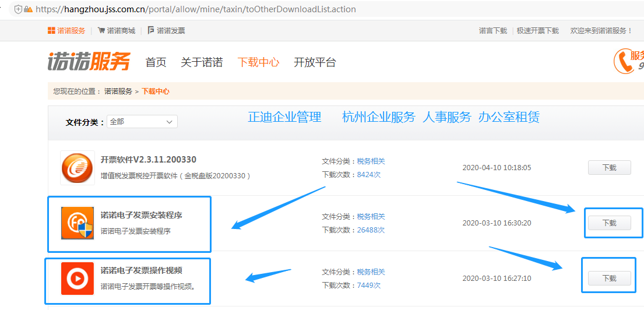Open the 文件分类 dropdown showing 全部
Screen dimensions: 644x310
pyautogui.click(x=142, y=122)
